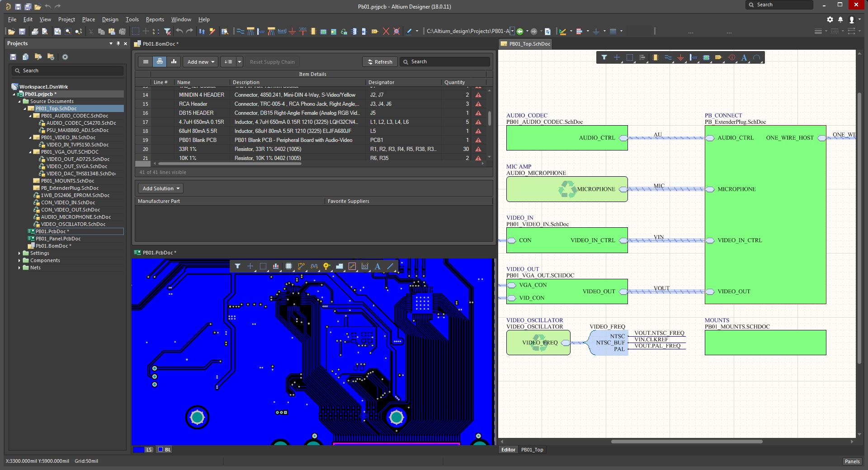Select the Place Part icon in schematic toolbar
Screen dimensions: 868x470
click(655, 58)
